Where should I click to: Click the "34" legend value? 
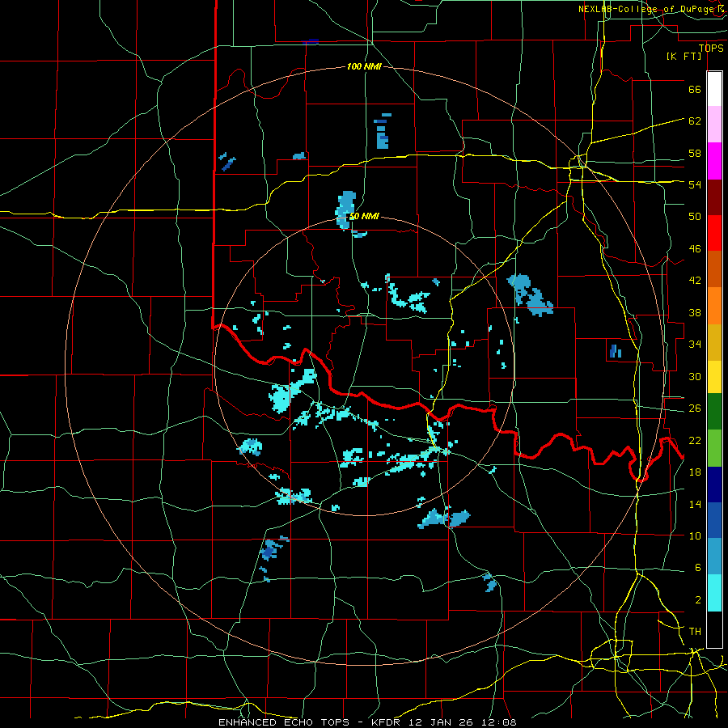click(x=695, y=344)
